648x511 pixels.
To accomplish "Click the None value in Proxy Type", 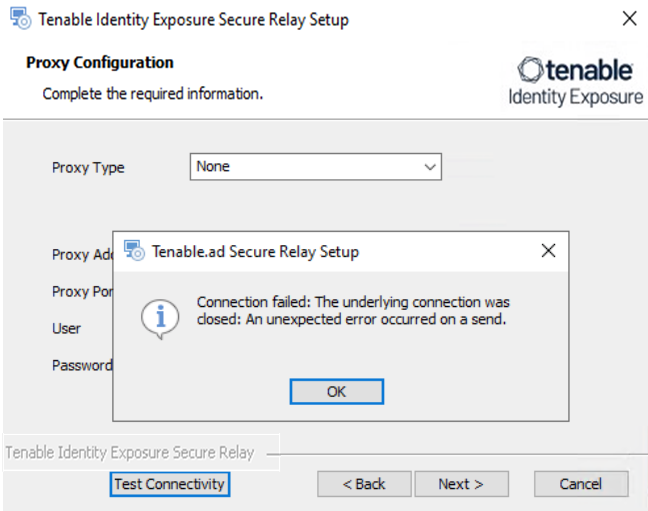I will [x=213, y=166].
